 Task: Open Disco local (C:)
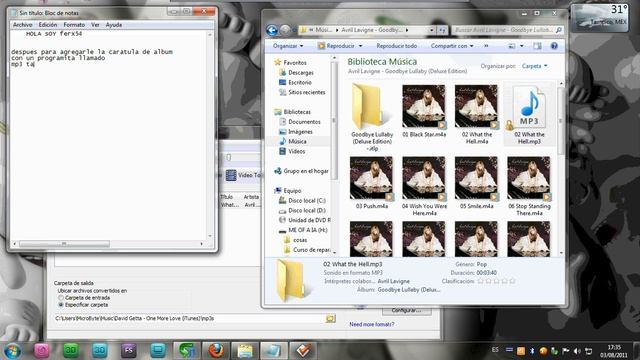pos(307,200)
